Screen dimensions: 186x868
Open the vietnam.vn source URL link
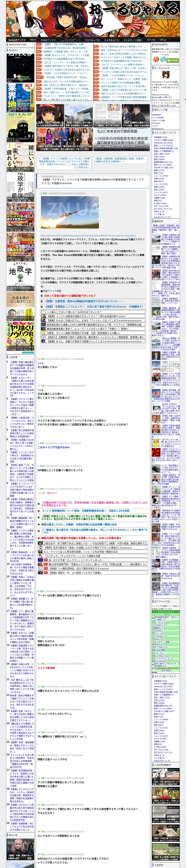[88, 236]
